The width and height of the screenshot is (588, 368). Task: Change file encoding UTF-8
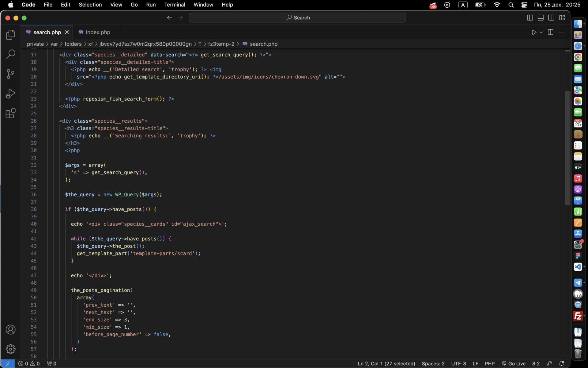pos(458,363)
